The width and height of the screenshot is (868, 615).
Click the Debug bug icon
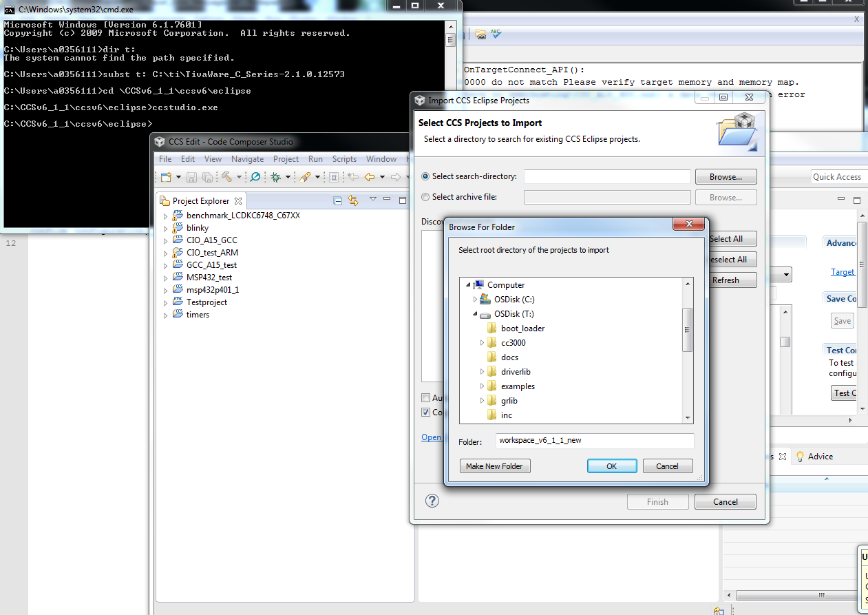[275, 177]
